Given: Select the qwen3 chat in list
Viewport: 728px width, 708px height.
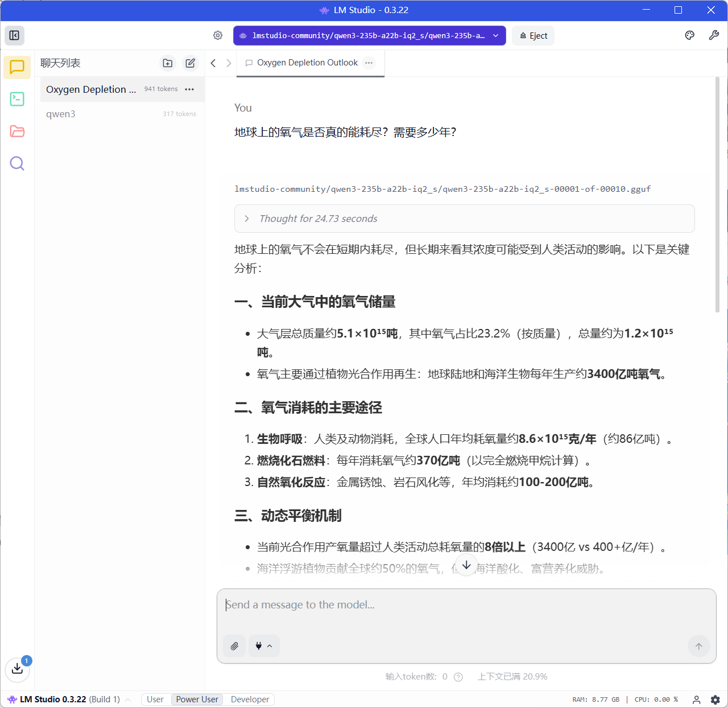Looking at the screenshot, I should tap(61, 114).
